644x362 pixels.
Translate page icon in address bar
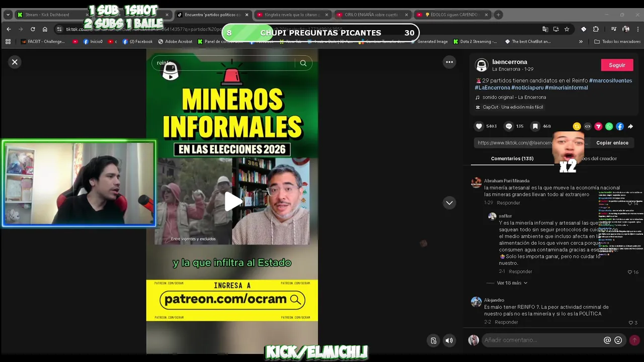pyautogui.click(x=545, y=29)
